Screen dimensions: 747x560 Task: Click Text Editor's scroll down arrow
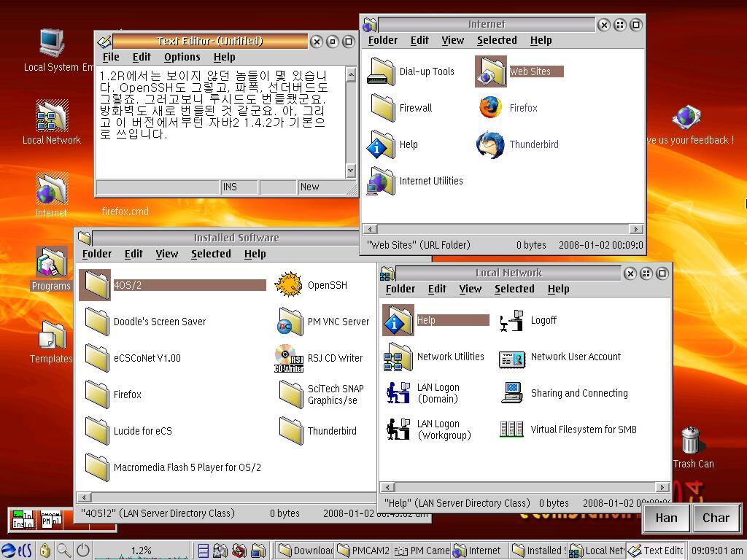350,171
